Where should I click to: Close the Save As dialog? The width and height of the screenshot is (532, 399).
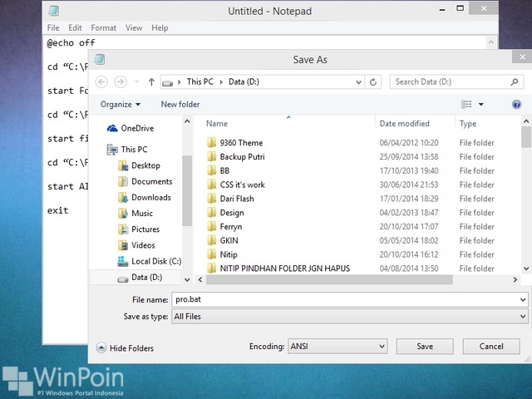click(x=522, y=57)
